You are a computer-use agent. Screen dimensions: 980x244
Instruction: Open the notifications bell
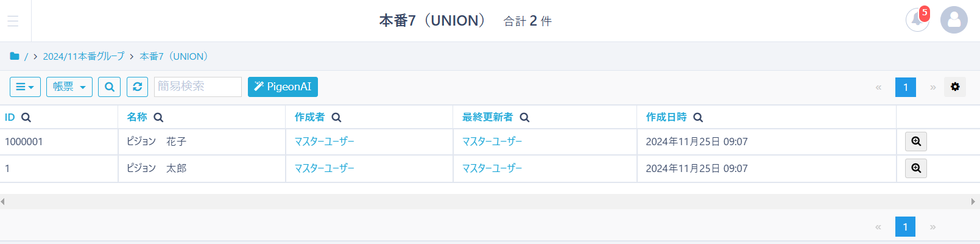[x=917, y=20]
